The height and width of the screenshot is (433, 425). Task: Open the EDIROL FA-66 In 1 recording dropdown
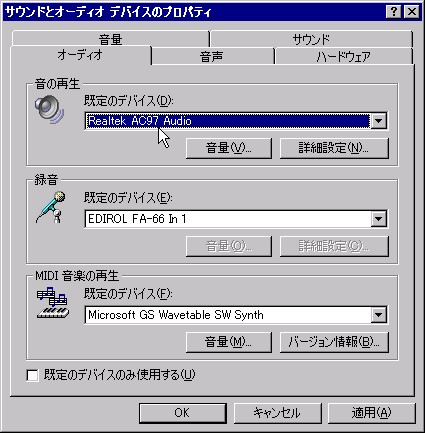[x=379, y=219]
